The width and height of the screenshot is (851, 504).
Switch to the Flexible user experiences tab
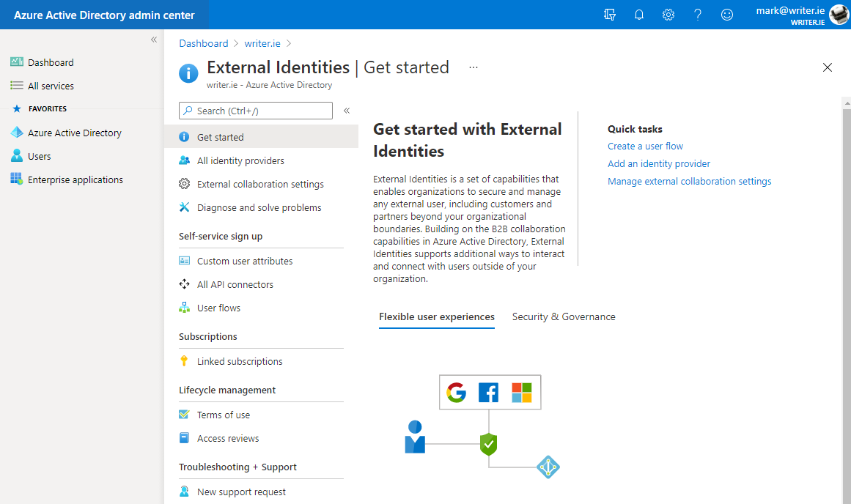[437, 316]
